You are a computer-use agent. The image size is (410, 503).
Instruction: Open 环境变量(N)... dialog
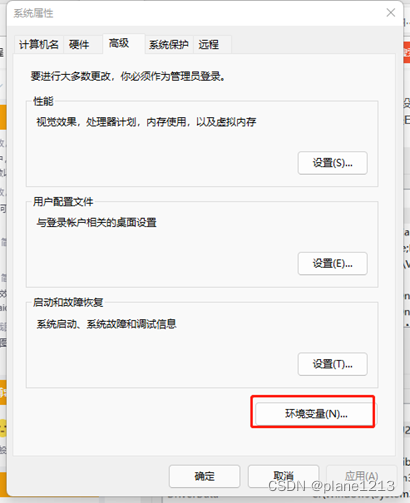pyautogui.click(x=315, y=414)
